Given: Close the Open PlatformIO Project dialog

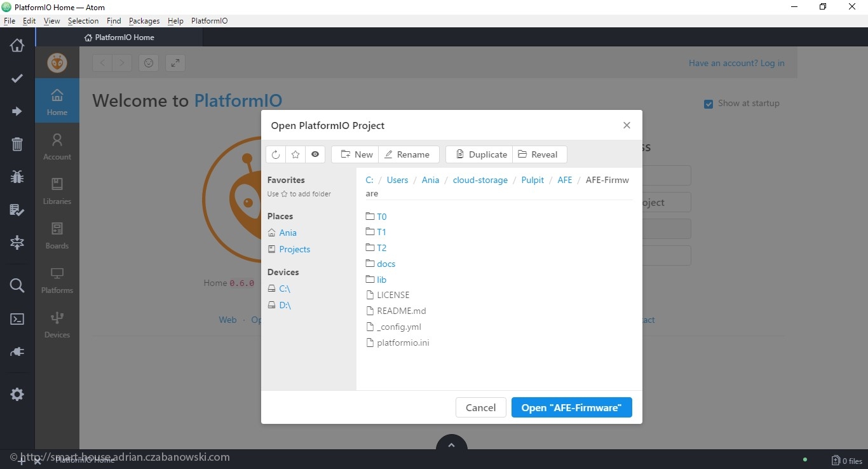Looking at the screenshot, I should click(x=627, y=125).
